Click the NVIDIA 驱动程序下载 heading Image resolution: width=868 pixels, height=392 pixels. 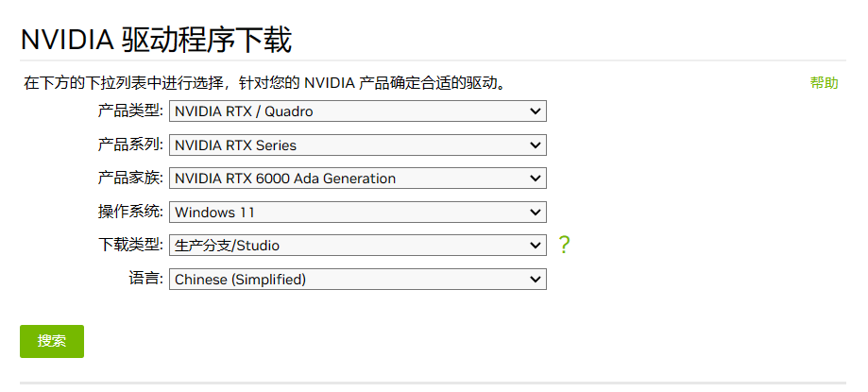tap(156, 40)
